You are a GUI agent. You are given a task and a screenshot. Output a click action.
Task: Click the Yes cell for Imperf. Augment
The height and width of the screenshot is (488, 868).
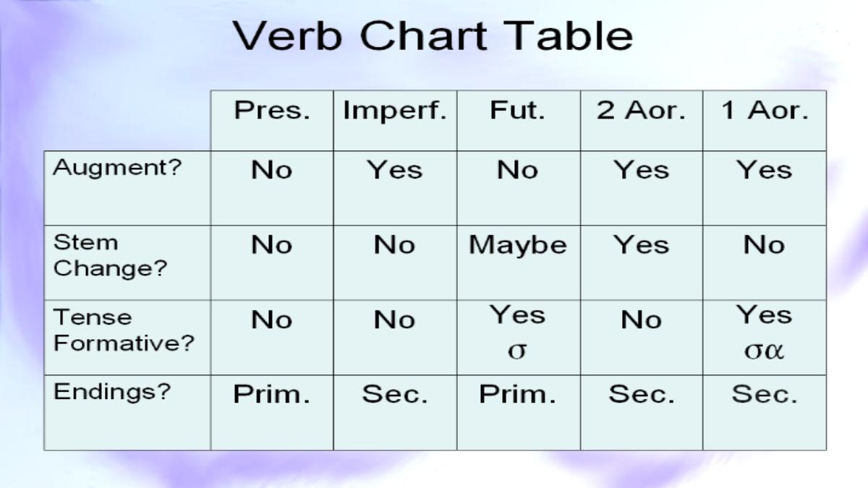(x=395, y=188)
